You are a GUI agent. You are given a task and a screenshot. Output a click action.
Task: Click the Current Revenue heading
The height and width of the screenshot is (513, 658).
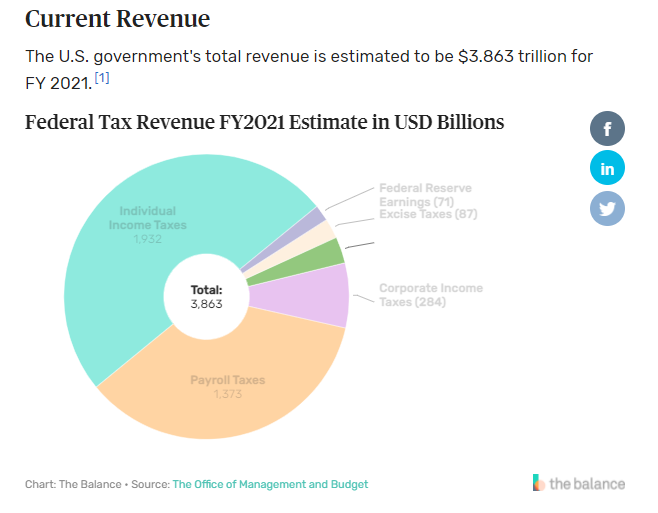pyautogui.click(x=118, y=19)
